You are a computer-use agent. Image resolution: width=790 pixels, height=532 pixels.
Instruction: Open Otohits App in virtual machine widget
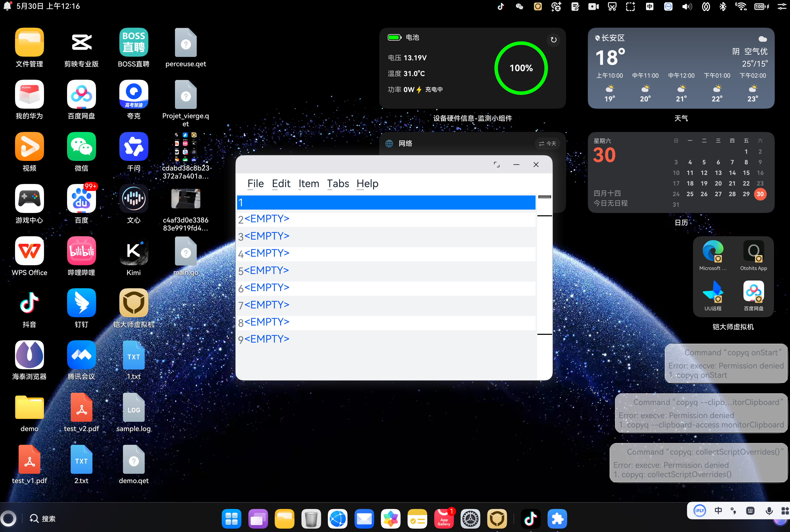[x=753, y=251]
